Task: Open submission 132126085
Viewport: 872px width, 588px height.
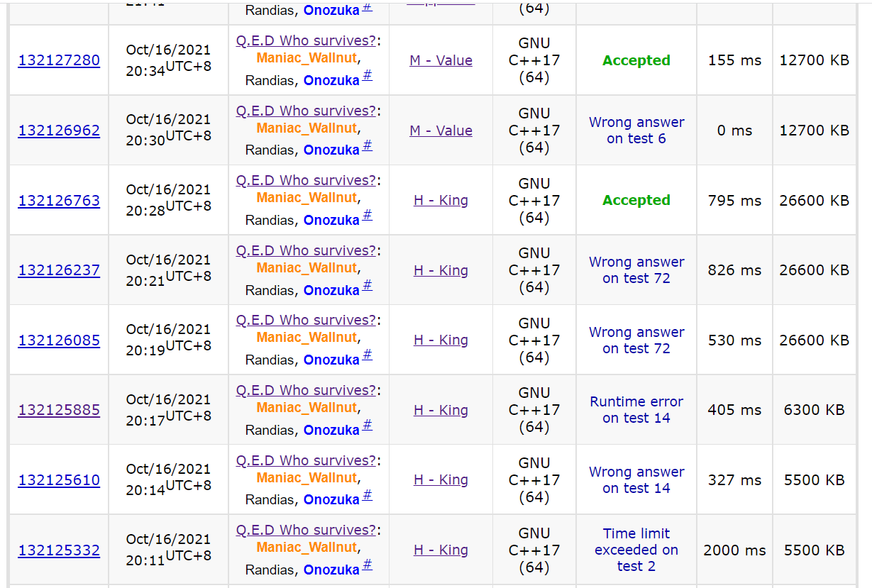Action: pos(59,340)
